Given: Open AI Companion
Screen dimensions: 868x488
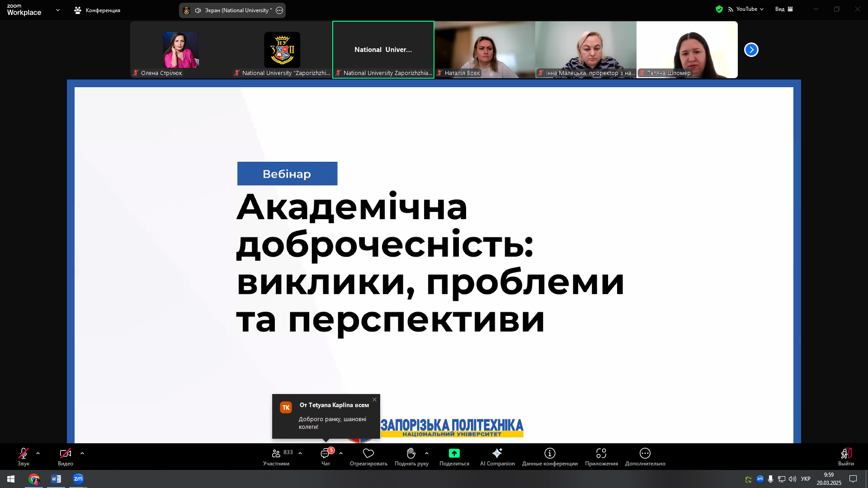Looking at the screenshot, I should pos(497,453).
